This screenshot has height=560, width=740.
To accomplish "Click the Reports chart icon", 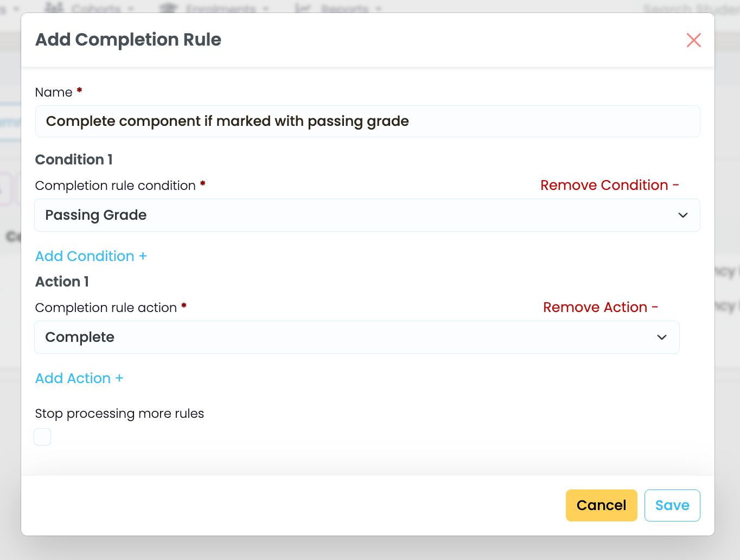I will click(x=302, y=8).
